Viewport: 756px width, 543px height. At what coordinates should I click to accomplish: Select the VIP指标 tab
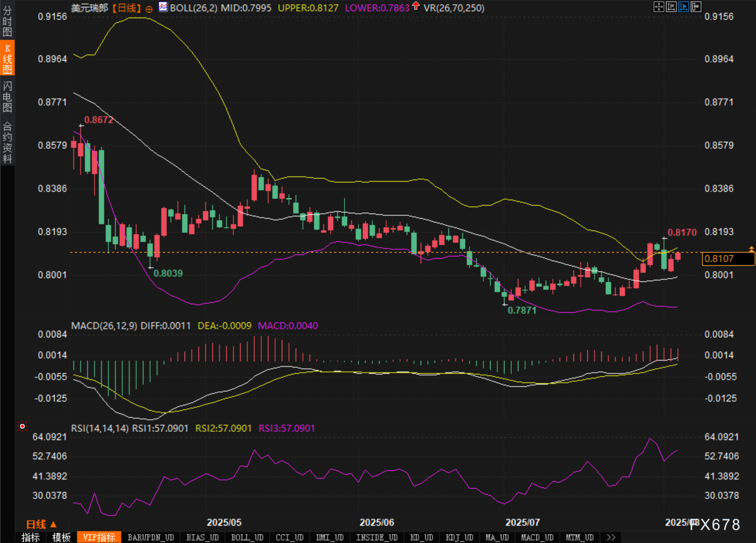(x=99, y=537)
